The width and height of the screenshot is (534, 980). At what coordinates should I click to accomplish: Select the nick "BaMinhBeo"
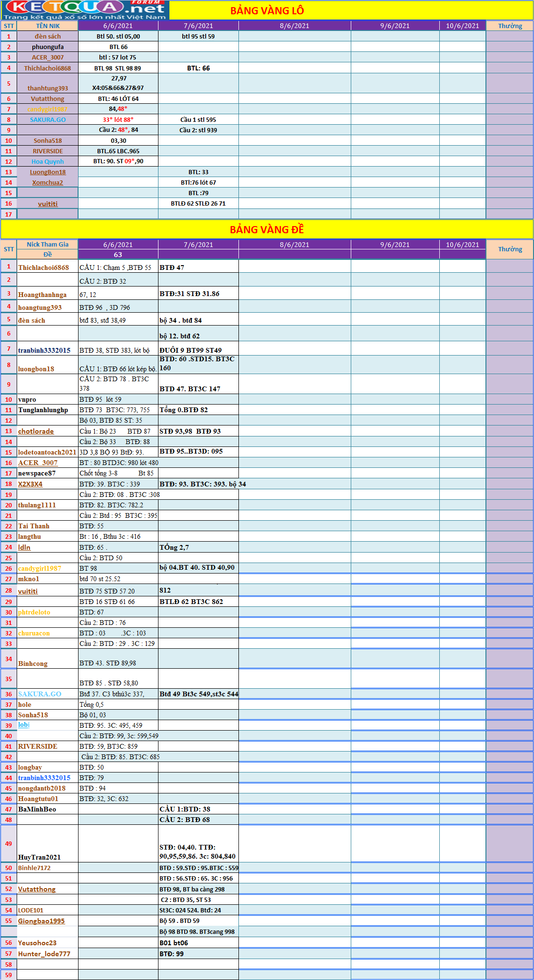(37, 809)
